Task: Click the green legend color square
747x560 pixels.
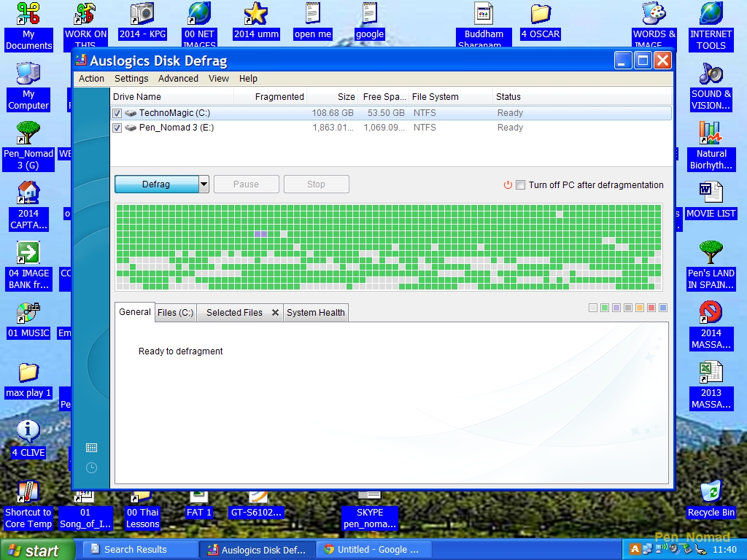Action: click(x=605, y=308)
